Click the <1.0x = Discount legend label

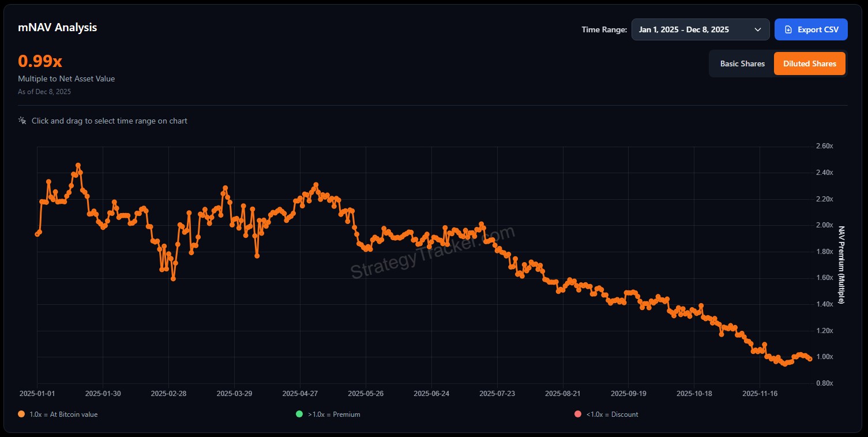612,414
